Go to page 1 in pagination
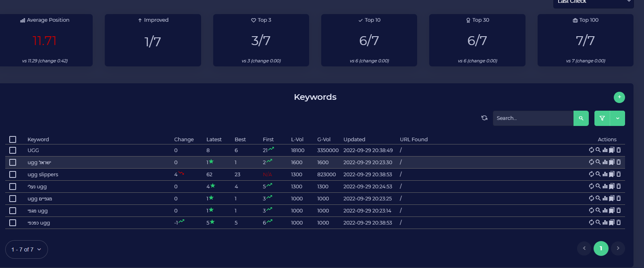The width and height of the screenshot is (644, 268). pyautogui.click(x=601, y=248)
